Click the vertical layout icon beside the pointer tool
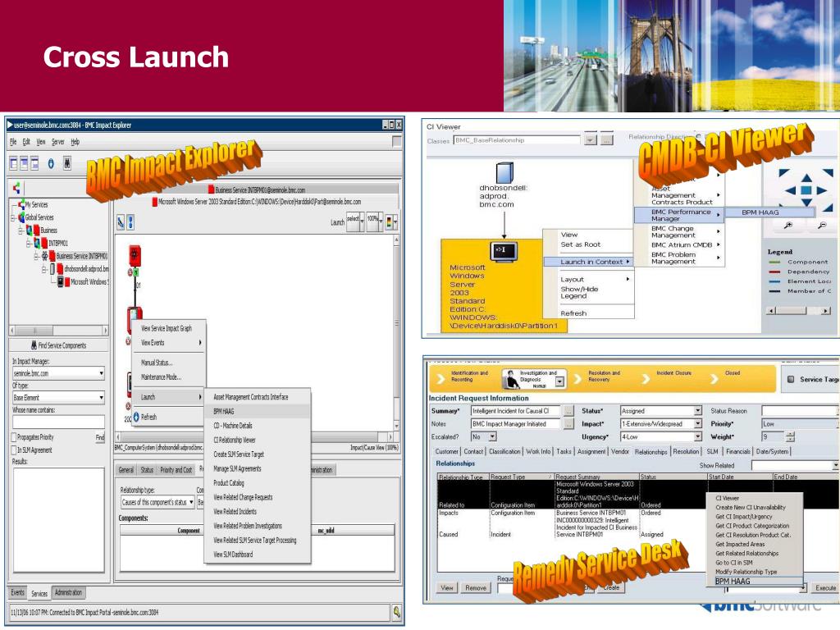This screenshot has height=630, width=840. pos(130,221)
